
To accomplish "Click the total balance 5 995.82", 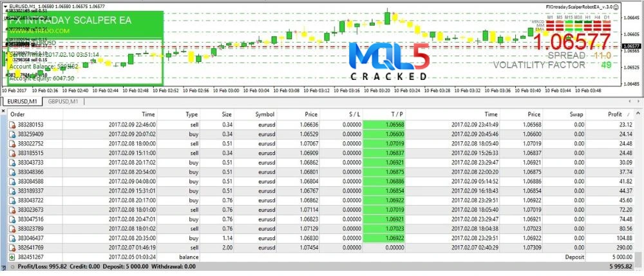I will (621, 266).
